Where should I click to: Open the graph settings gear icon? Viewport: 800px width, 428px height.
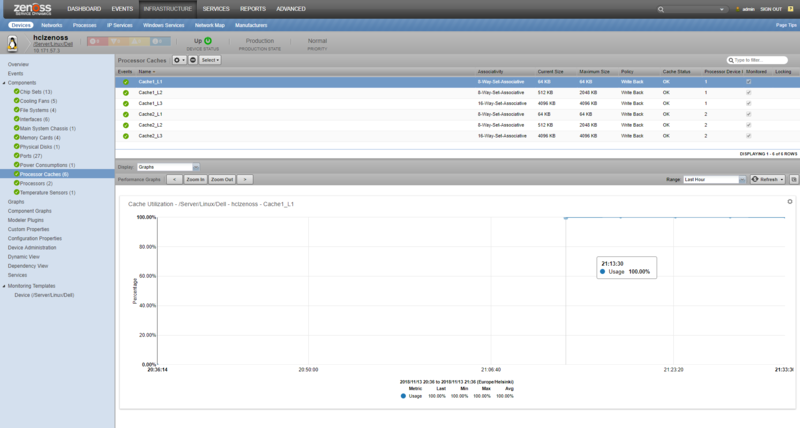(790, 202)
